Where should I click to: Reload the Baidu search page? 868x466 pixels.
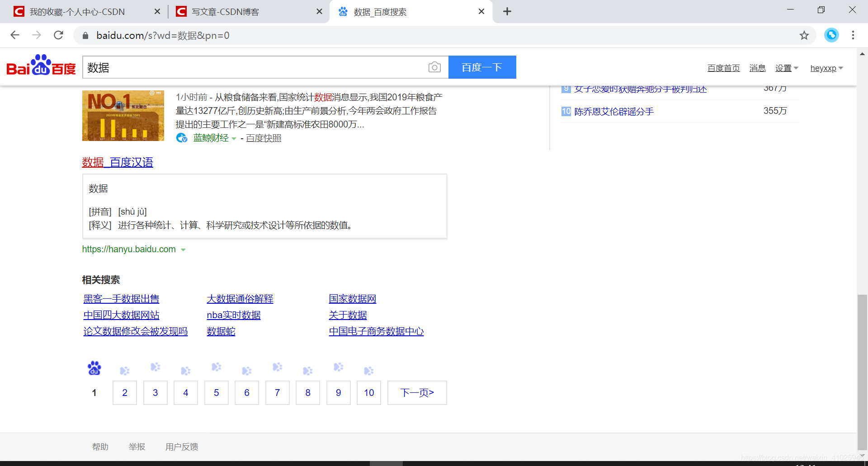click(x=58, y=35)
